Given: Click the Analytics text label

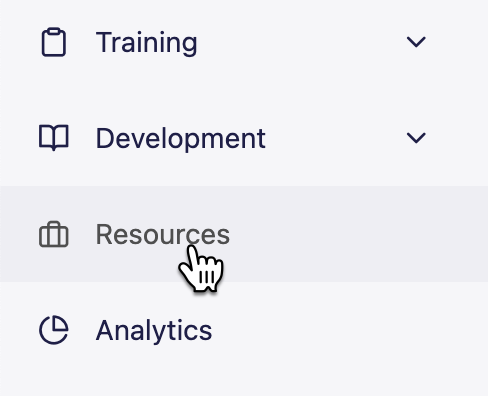Looking at the screenshot, I should pyautogui.click(x=154, y=331).
